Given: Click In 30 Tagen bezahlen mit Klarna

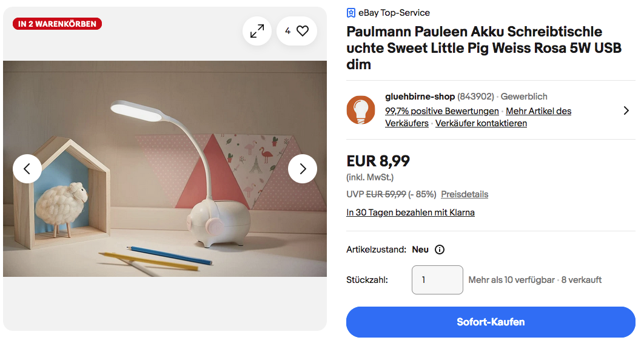Looking at the screenshot, I should click(411, 212).
